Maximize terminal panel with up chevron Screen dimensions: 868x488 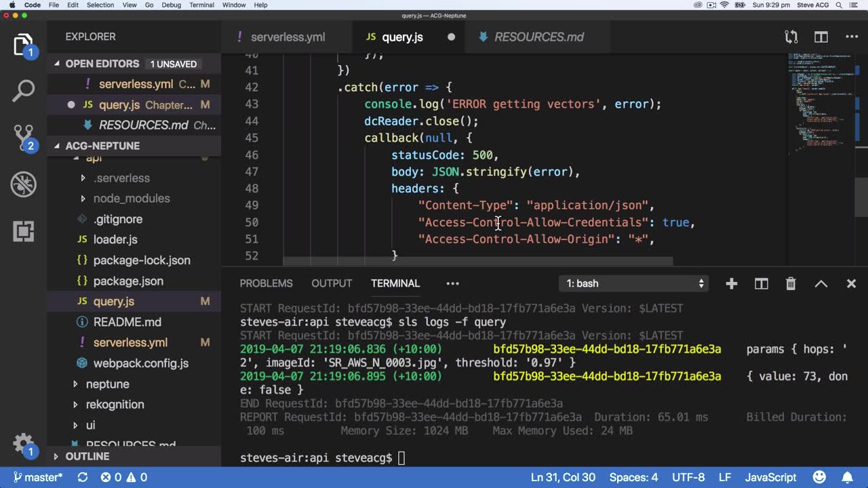(x=821, y=284)
